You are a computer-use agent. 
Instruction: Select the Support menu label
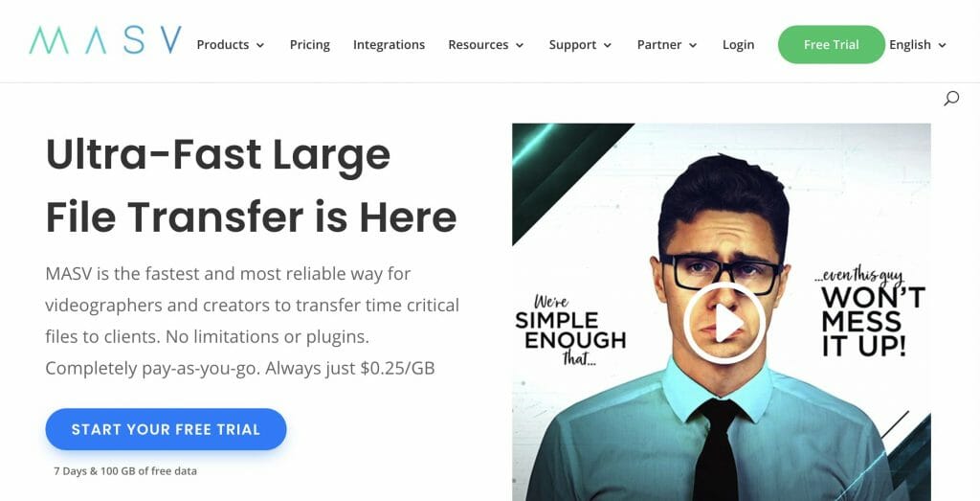pyautogui.click(x=572, y=45)
